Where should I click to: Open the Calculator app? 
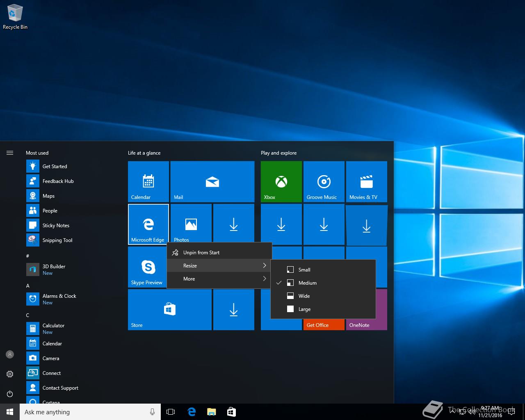(x=74, y=329)
